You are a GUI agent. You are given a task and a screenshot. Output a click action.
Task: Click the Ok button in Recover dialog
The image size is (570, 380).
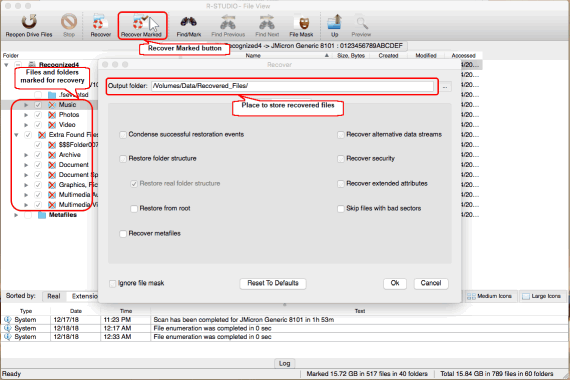tap(395, 283)
